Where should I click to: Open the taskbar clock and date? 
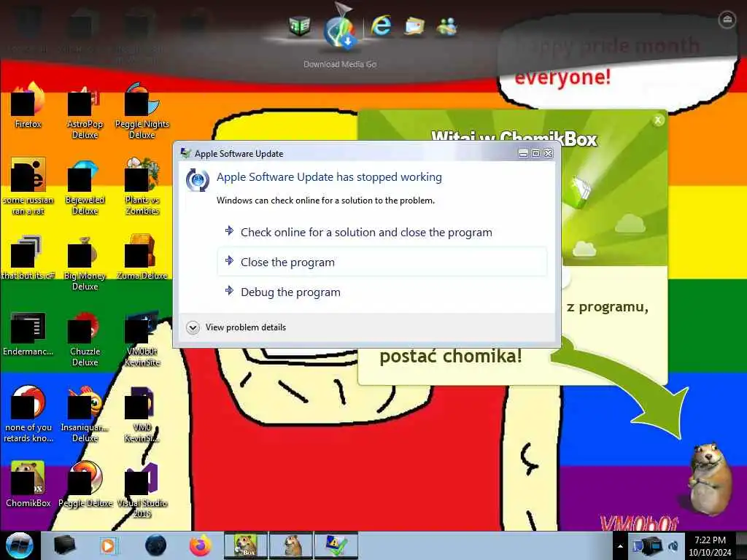click(710, 546)
